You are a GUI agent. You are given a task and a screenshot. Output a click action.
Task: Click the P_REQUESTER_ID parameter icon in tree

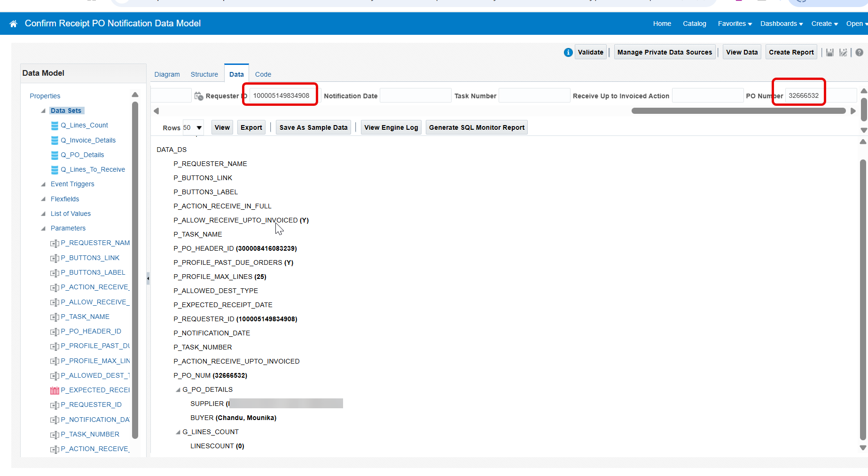tap(55, 405)
